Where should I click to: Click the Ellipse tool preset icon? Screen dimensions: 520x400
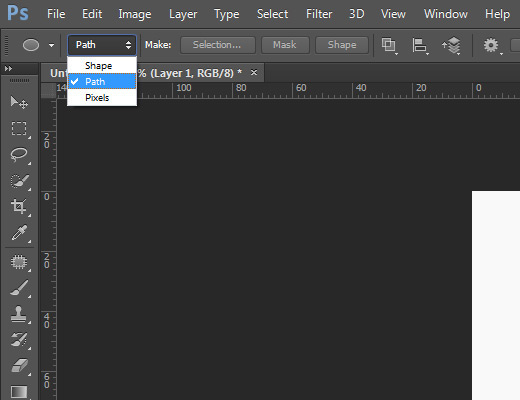click(x=31, y=45)
